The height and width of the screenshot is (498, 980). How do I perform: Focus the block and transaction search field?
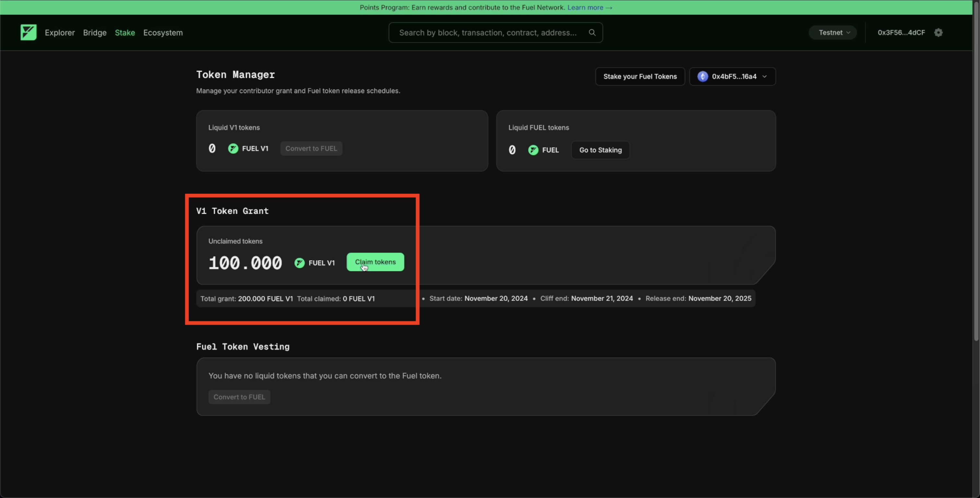point(487,33)
